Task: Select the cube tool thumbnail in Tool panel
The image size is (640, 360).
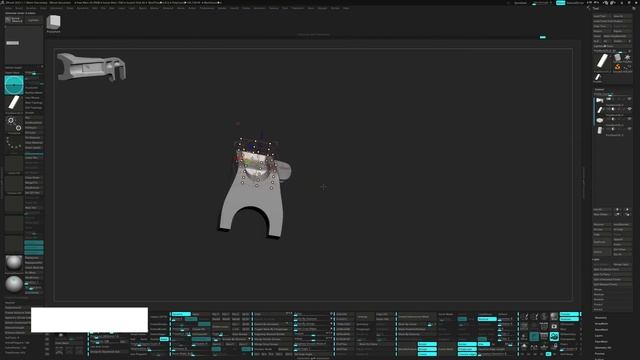Action: pyautogui.click(x=618, y=58)
